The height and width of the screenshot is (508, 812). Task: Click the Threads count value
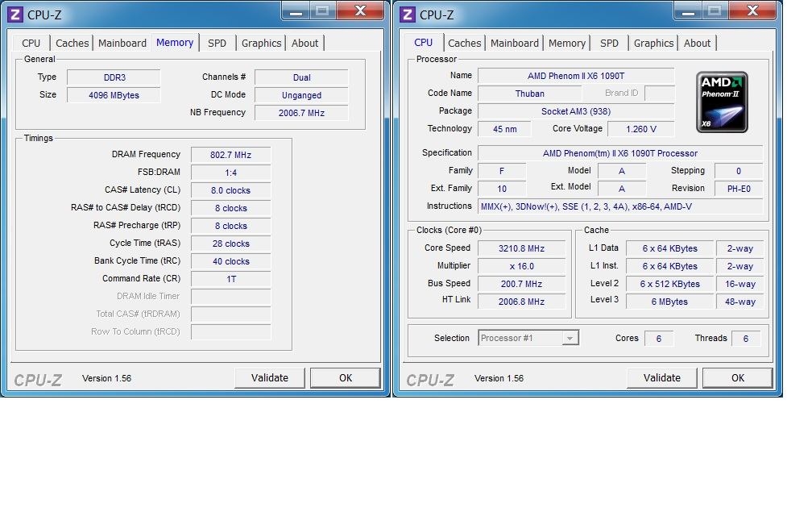(x=746, y=339)
